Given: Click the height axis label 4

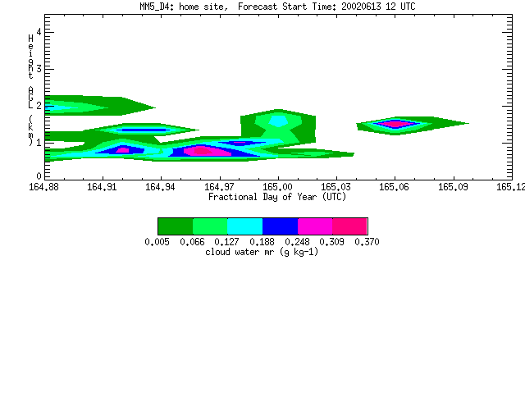Looking at the screenshot, I should [39, 32].
